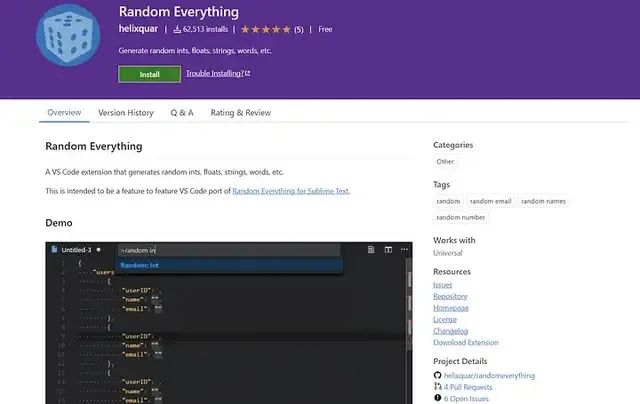The width and height of the screenshot is (640, 404).
Task: Click the Download Extension link
Action: click(466, 342)
